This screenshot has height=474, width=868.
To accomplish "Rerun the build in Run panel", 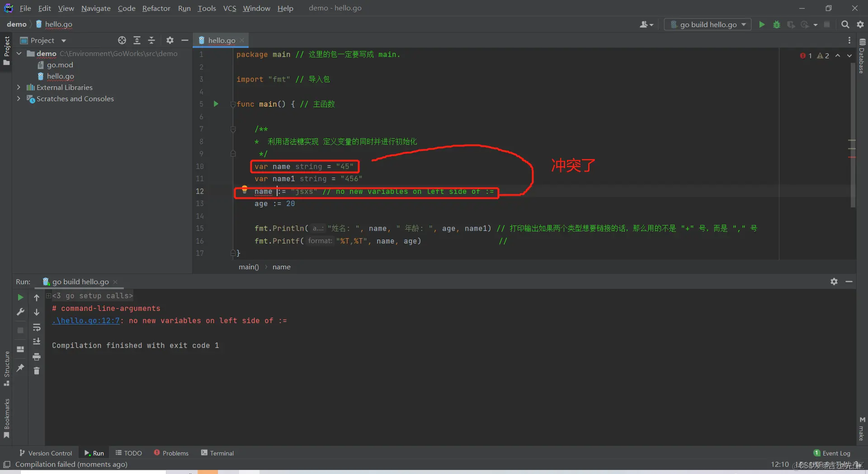I will (20, 297).
